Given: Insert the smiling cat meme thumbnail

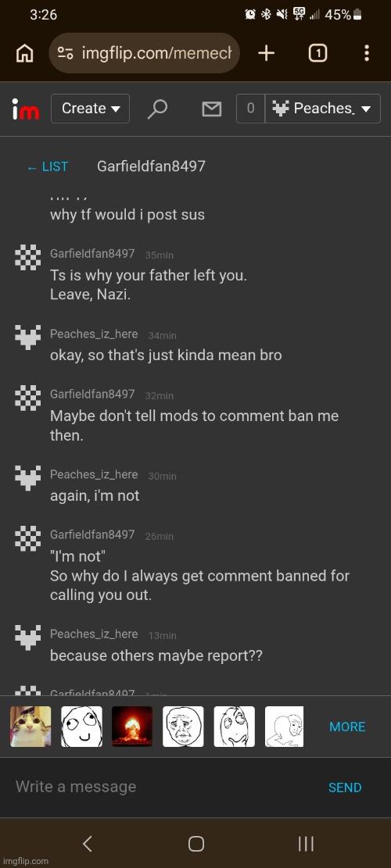Looking at the screenshot, I should 30,727.
